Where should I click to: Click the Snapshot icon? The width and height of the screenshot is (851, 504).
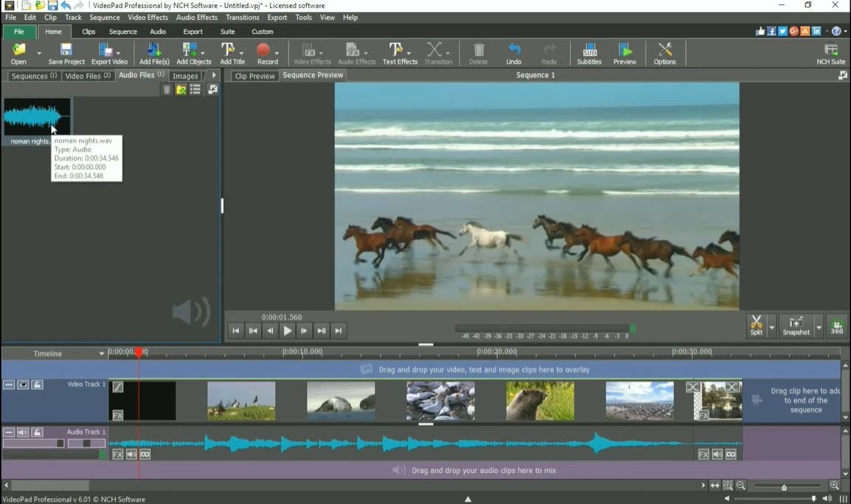click(x=796, y=324)
